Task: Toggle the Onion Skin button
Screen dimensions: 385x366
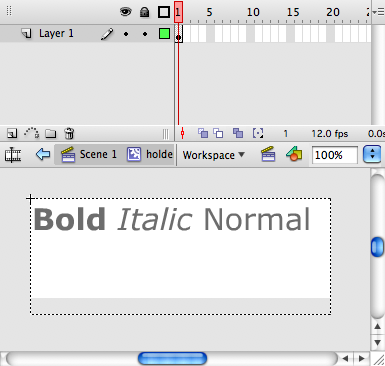Action: pyautogui.click(x=203, y=133)
